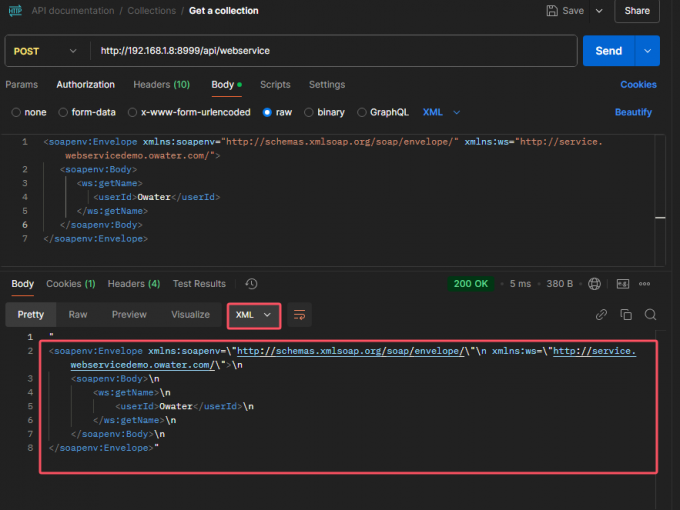Click the Collections breadcrumb

click(x=152, y=11)
